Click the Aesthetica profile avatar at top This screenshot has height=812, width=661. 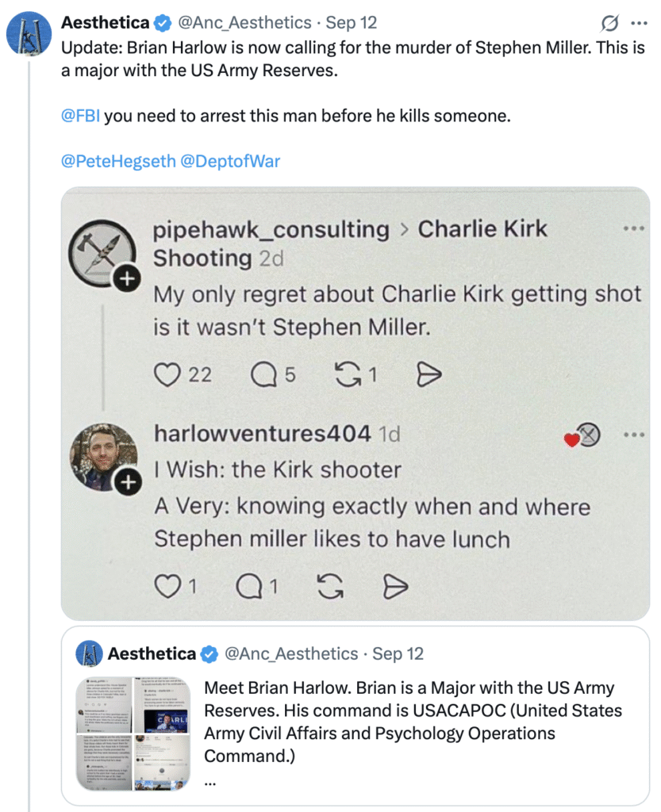pos(29,33)
